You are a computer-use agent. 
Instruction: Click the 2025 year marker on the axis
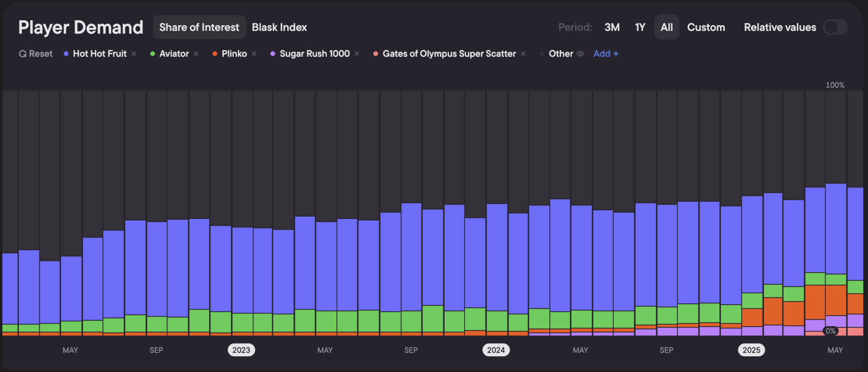pyautogui.click(x=751, y=350)
